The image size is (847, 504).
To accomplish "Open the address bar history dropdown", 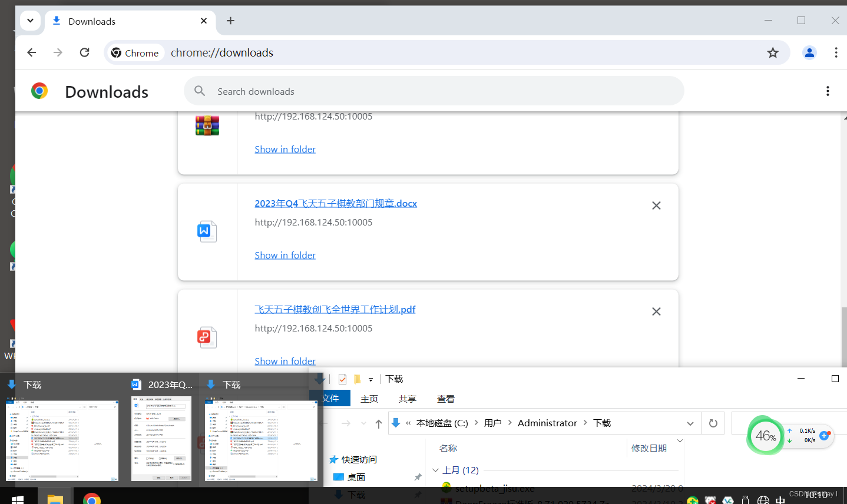I will point(690,423).
